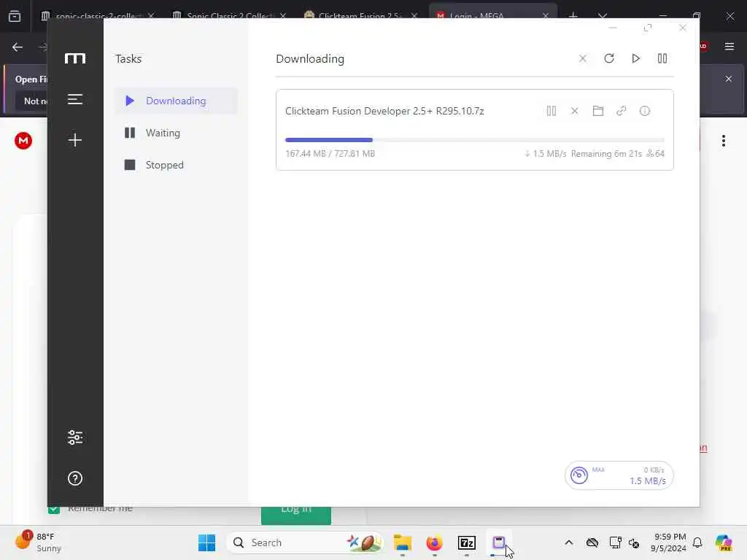This screenshot has height=560, width=747.
Task: Select the Waiting task category
Action: pyautogui.click(x=176, y=133)
